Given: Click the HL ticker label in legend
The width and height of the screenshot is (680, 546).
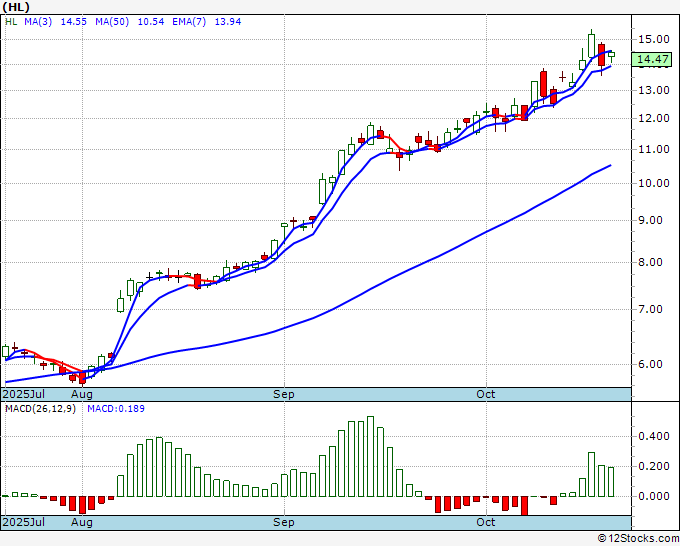Looking at the screenshot, I should [x=11, y=22].
